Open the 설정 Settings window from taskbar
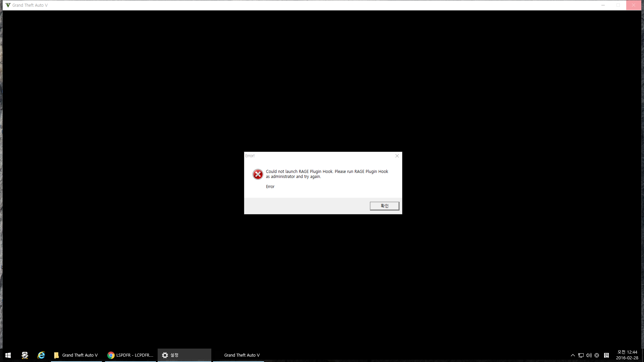This screenshot has width=644, height=362. 184,355
